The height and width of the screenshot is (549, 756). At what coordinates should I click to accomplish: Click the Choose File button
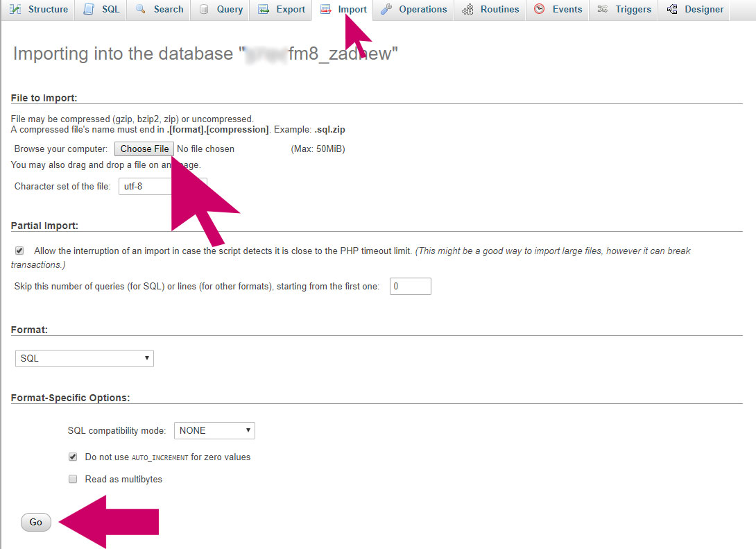point(144,149)
